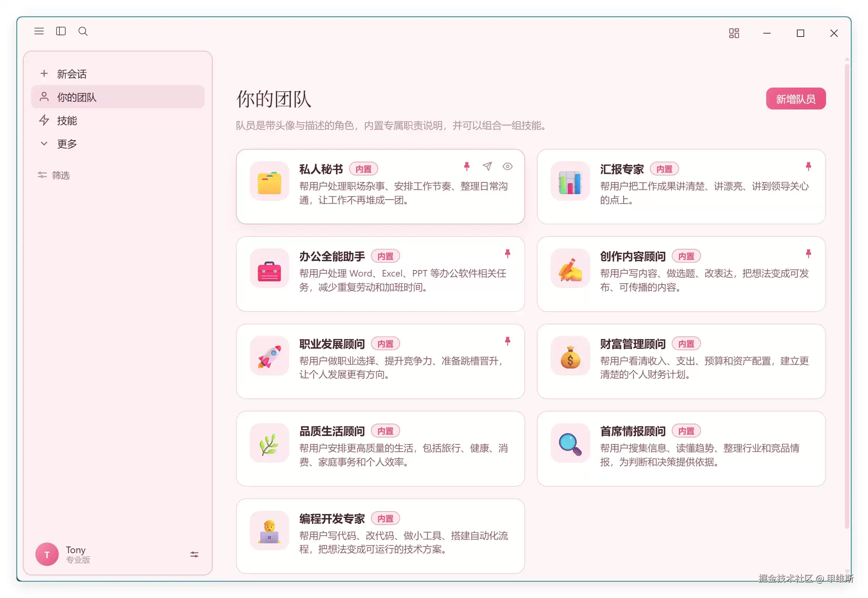868x598 pixels.
Task: Click the 新增队员 button
Action: (x=795, y=99)
